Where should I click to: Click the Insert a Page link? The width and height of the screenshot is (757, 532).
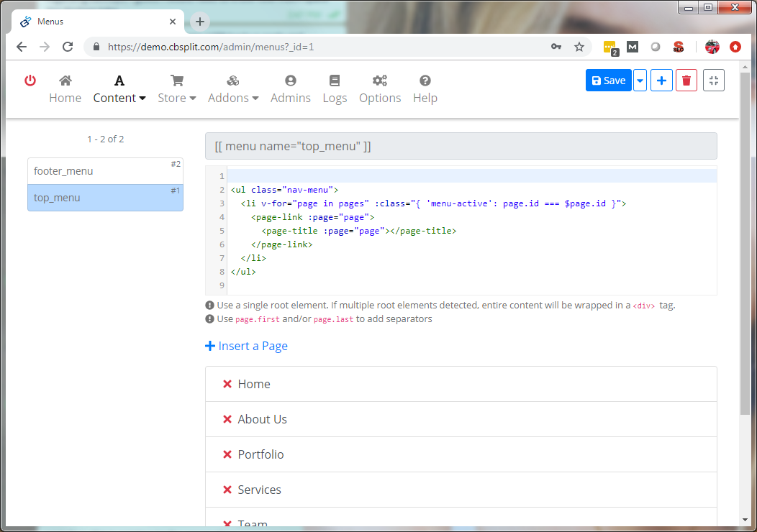(x=246, y=346)
